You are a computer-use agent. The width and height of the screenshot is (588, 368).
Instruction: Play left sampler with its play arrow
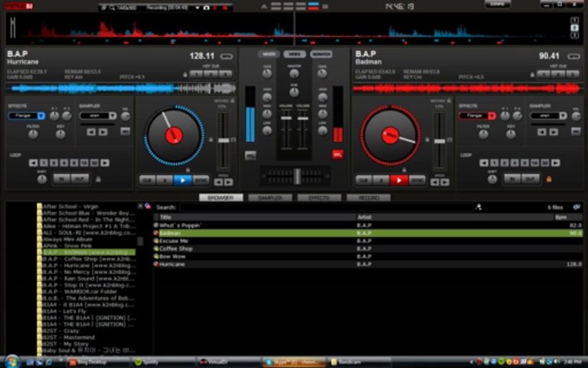(103, 132)
